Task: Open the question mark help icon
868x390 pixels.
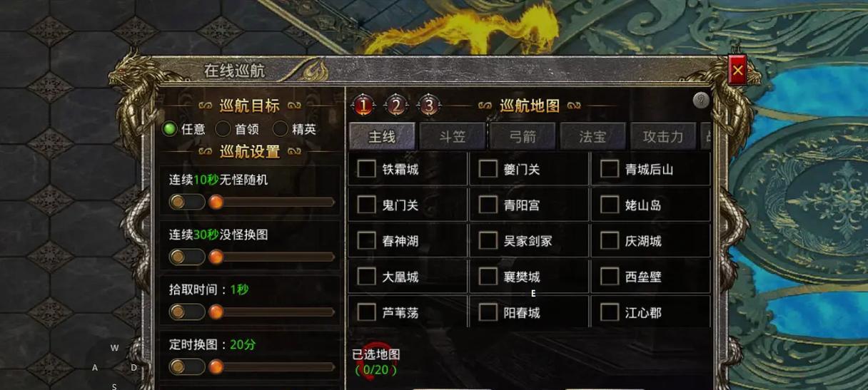Action: pyautogui.click(x=701, y=101)
